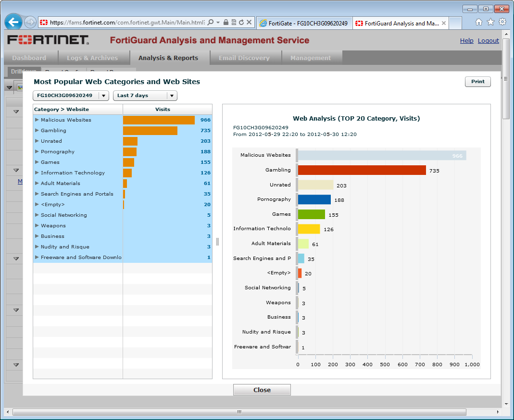Click yellow Information Technology chart bar

pos(309,229)
